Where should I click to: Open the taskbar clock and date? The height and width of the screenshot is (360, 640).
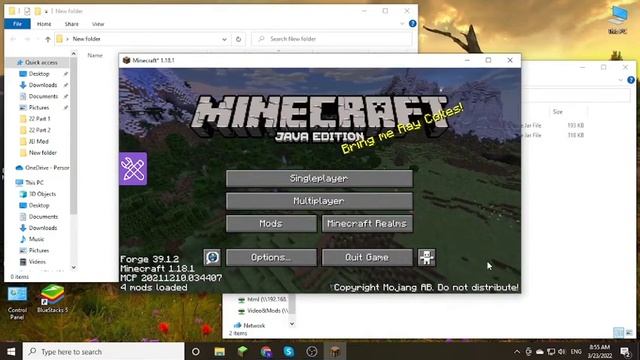(600, 351)
